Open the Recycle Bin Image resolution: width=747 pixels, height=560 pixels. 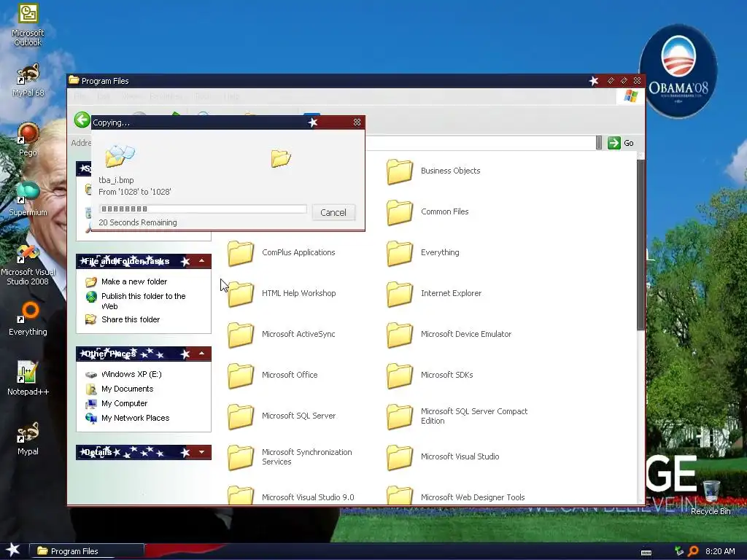(711, 497)
